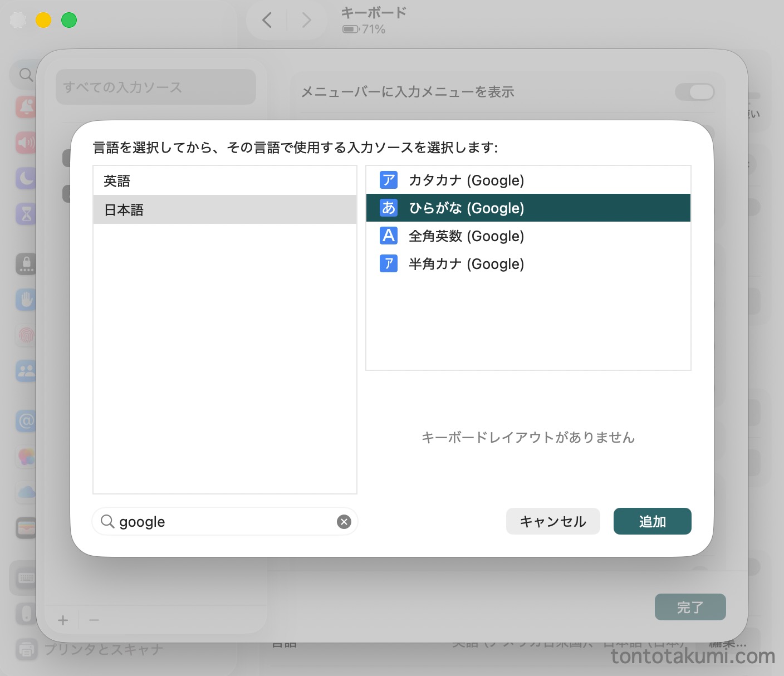Select 日本語 in the language list
The height and width of the screenshot is (676, 784).
[224, 210]
